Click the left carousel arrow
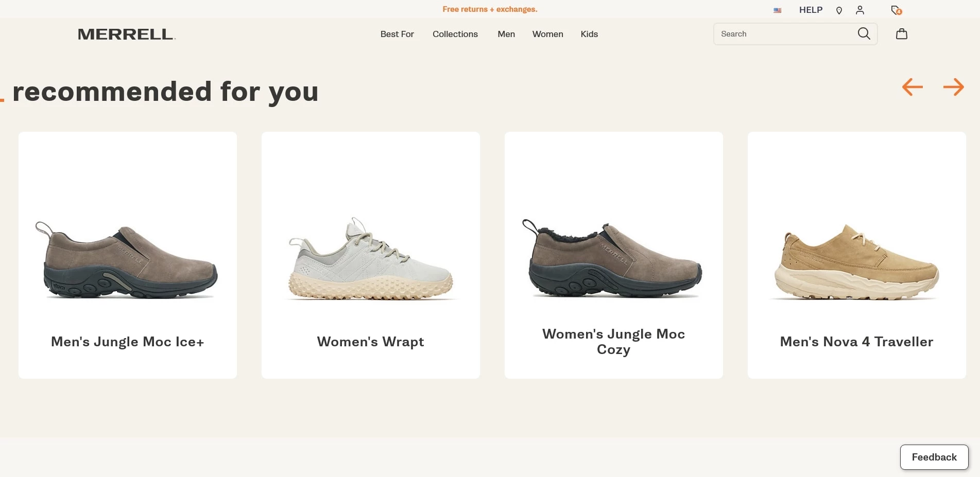Image resolution: width=980 pixels, height=477 pixels. coord(912,87)
